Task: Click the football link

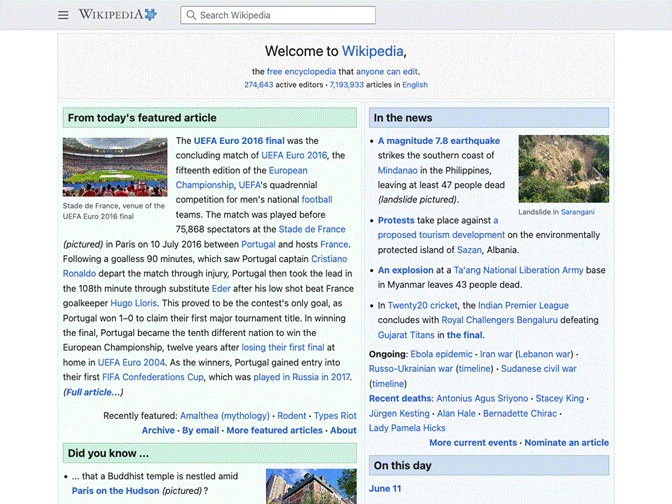Action: (x=317, y=200)
